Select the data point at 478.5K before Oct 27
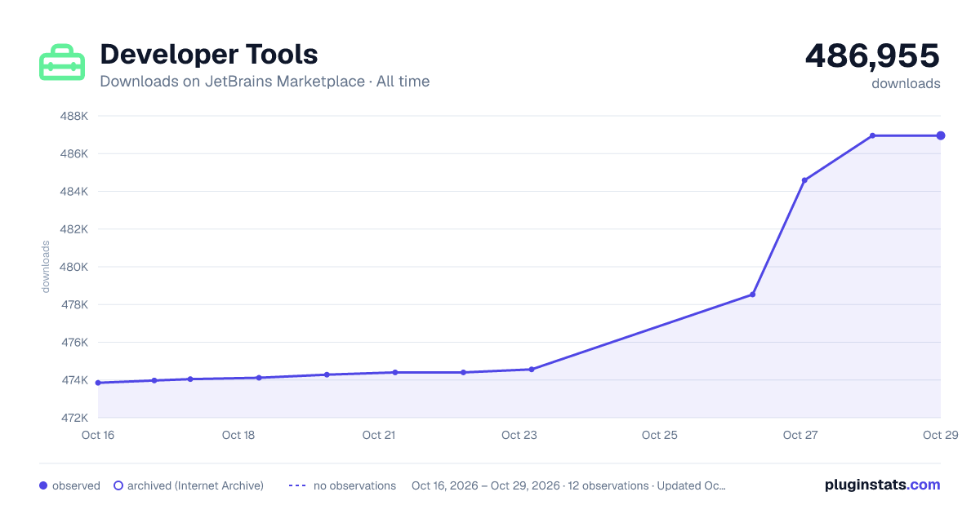Viewport: 980px width, 514px height. [752, 295]
